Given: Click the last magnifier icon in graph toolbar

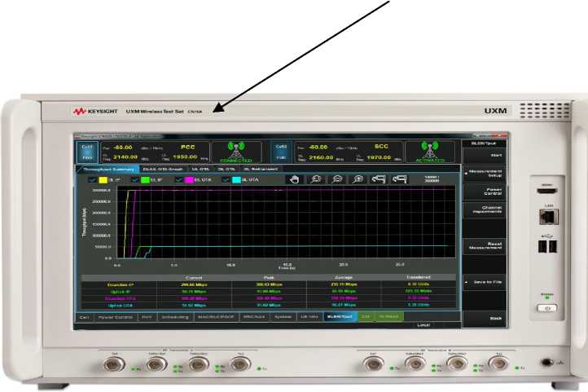Looking at the screenshot, I should pyautogui.click(x=355, y=180).
